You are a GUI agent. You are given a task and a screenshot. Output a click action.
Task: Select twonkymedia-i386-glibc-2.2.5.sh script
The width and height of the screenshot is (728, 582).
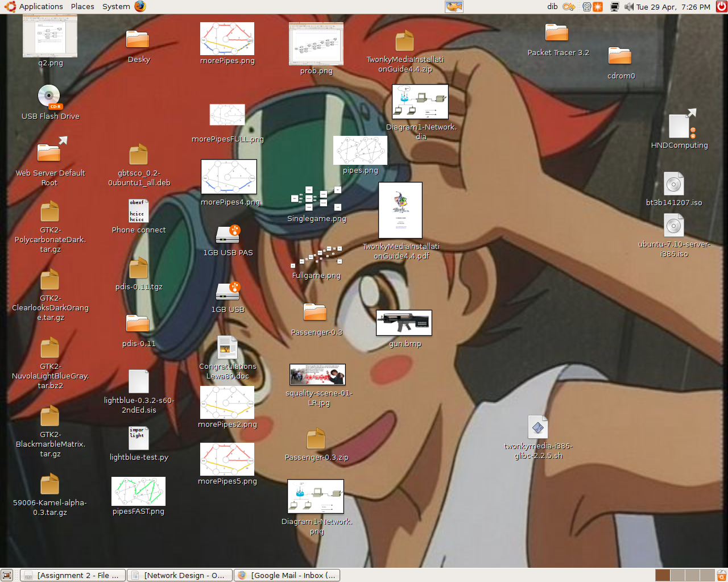538,427
